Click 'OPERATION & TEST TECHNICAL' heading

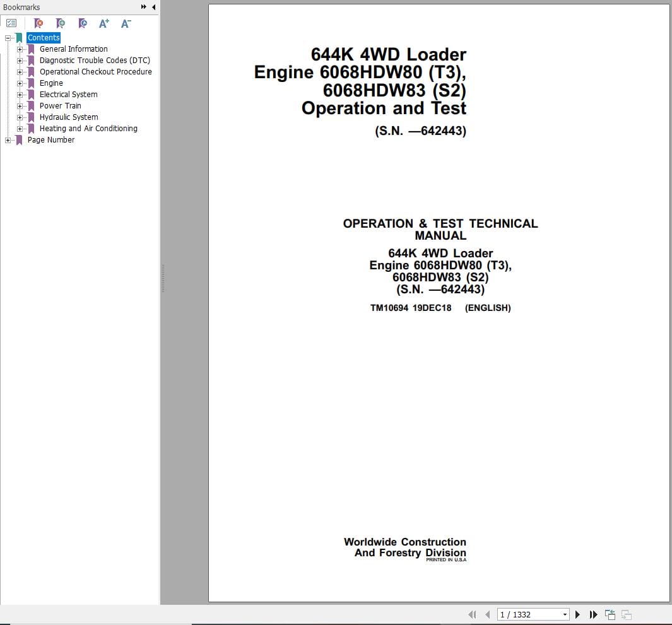click(x=440, y=224)
